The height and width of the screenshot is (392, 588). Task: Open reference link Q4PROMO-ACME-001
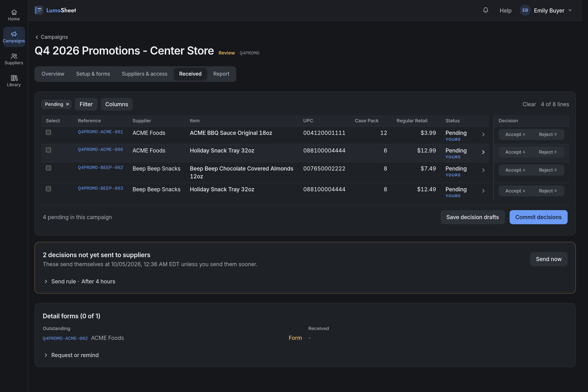[x=100, y=132]
